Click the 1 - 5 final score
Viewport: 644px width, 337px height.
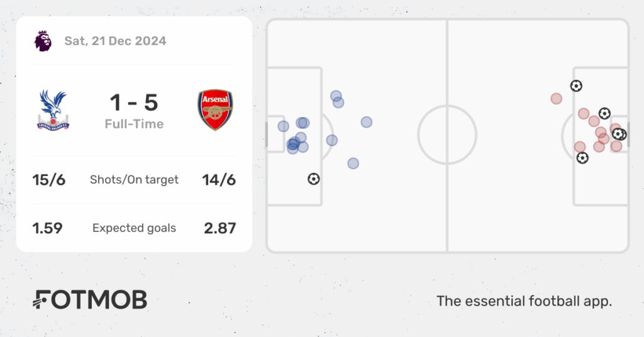pos(134,102)
